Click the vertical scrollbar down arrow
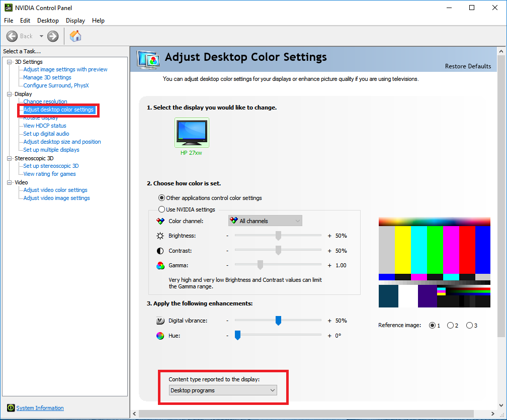This screenshot has width=507, height=420. tap(501, 405)
